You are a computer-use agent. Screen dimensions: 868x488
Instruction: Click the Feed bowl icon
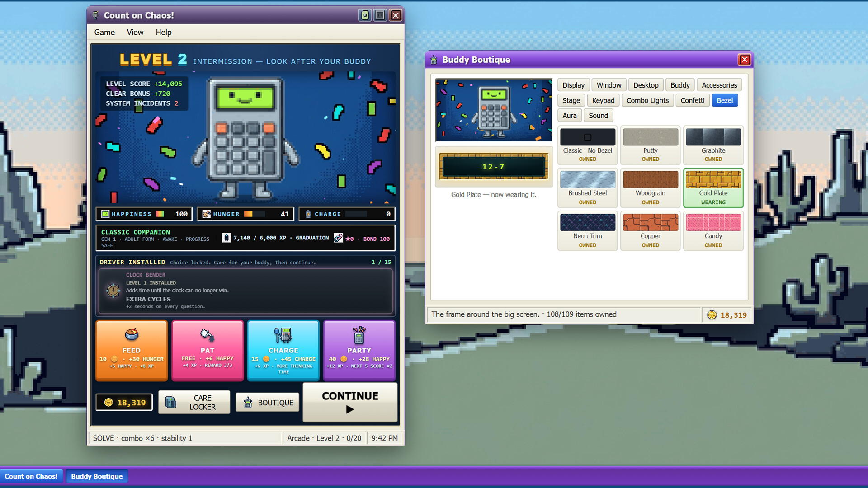coord(132,334)
